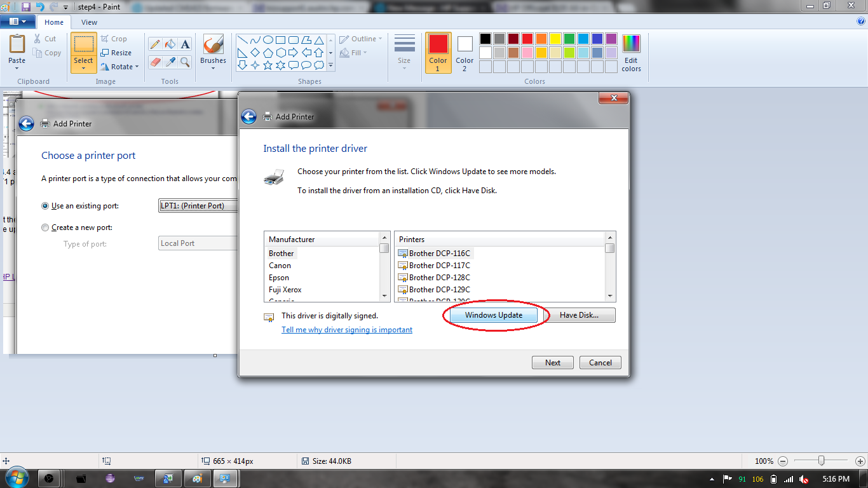Click Cancel in Install printer driver dialog
The height and width of the screenshot is (488, 868).
pos(600,363)
